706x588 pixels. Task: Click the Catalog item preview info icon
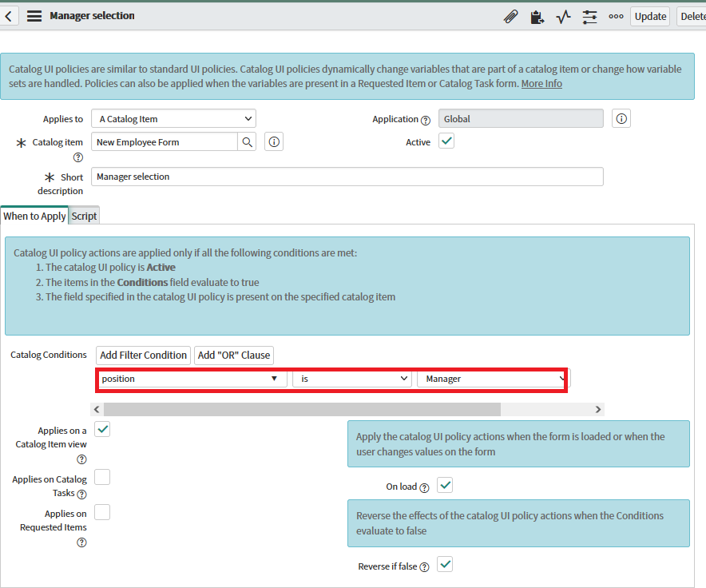pyautogui.click(x=274, y=142)
